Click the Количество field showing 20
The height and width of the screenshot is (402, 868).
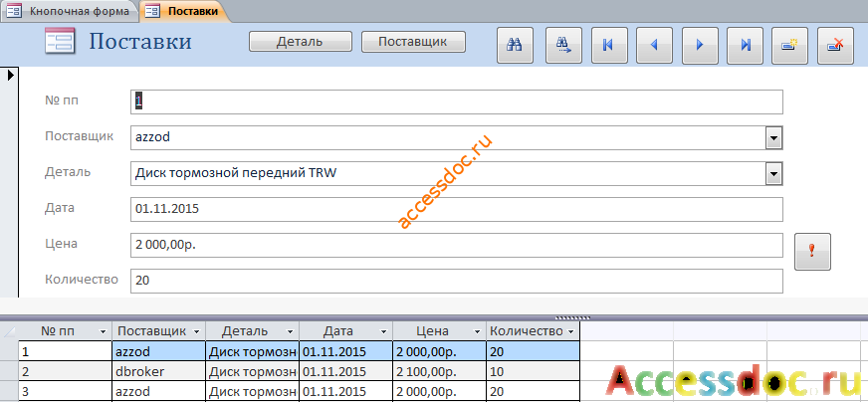tap(457, 281)
